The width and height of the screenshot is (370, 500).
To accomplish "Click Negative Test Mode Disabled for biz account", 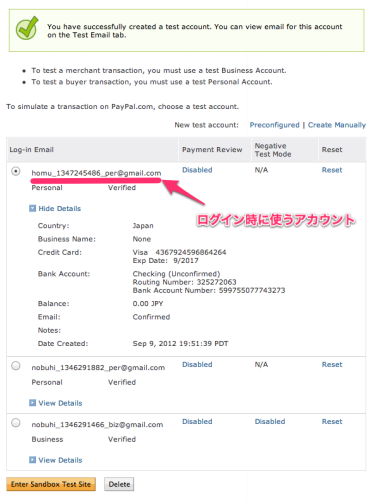I will [x=270, y=422].
